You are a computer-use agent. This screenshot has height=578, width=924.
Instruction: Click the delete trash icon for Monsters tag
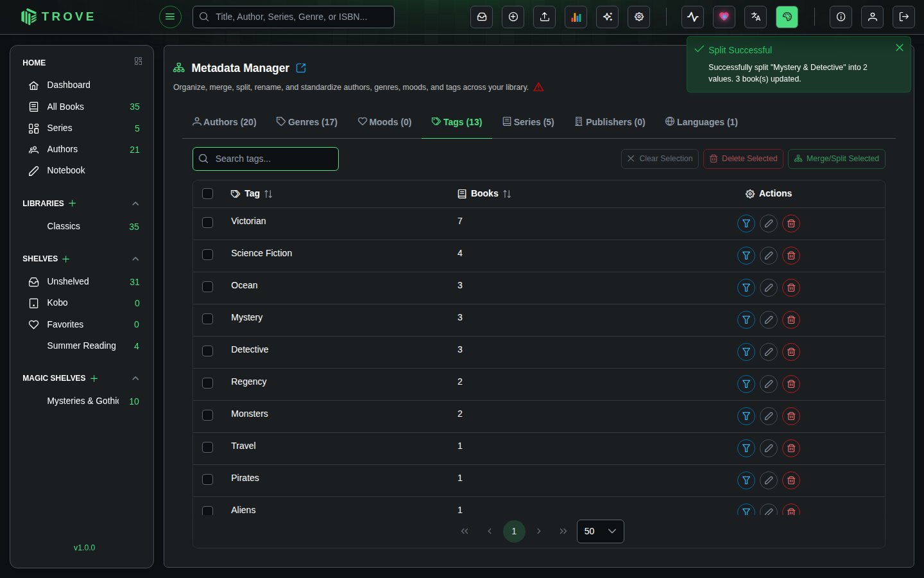pos(791,416)
